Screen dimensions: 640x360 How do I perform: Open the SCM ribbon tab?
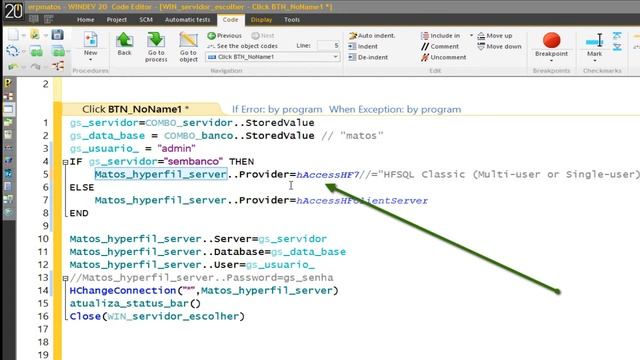146,20
